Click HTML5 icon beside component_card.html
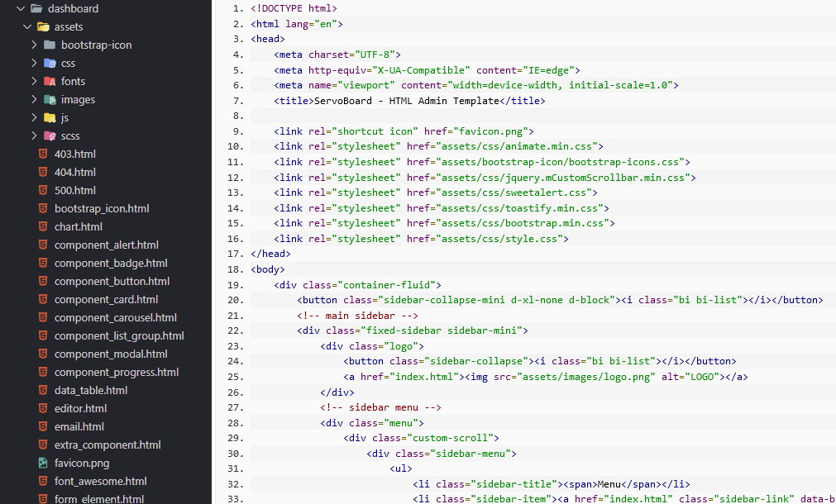This screenshot has height=504, width=836. [43, 299]
